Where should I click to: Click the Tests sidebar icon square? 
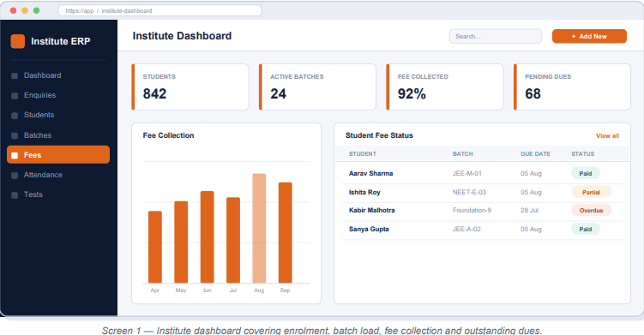[15, 195]
